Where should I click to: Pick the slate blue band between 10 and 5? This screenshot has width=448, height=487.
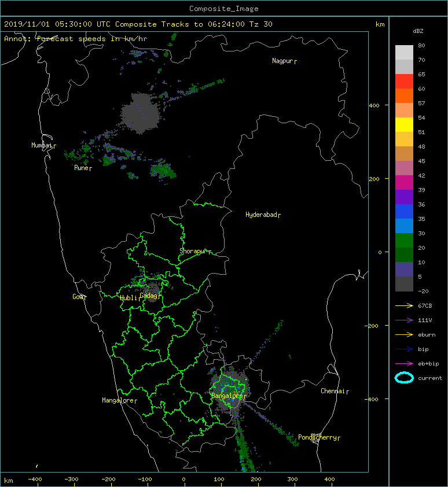[x=404, y=270]
